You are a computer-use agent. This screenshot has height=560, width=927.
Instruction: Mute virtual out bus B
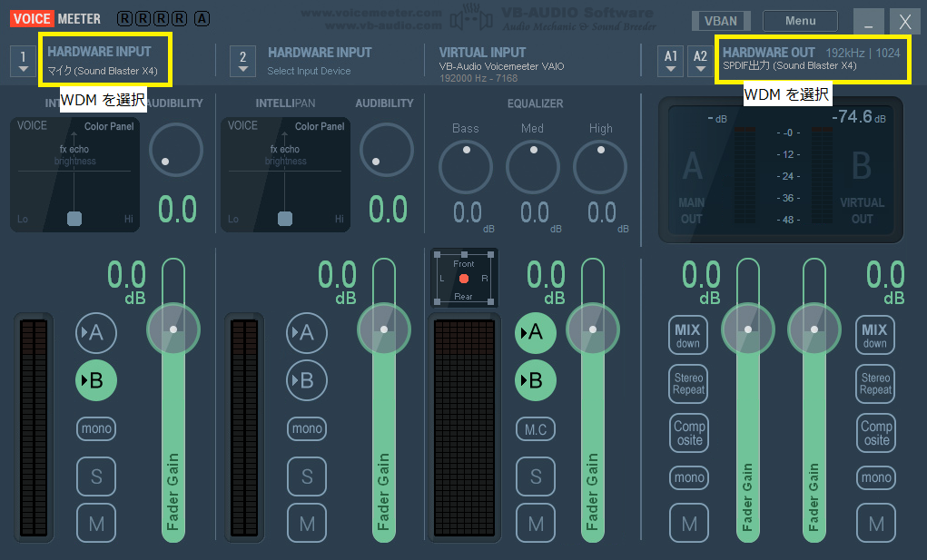click(x=875, y=523)
